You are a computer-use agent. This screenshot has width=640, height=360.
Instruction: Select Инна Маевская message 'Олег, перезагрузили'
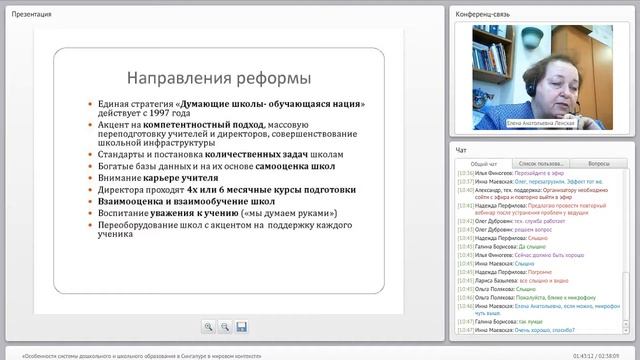pyautogui.click(x=530, y=182)
